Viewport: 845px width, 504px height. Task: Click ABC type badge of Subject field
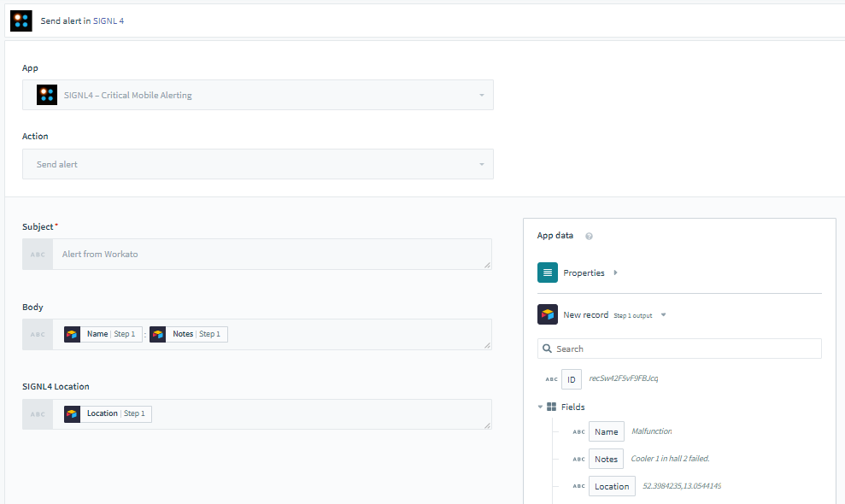(38, 255)
